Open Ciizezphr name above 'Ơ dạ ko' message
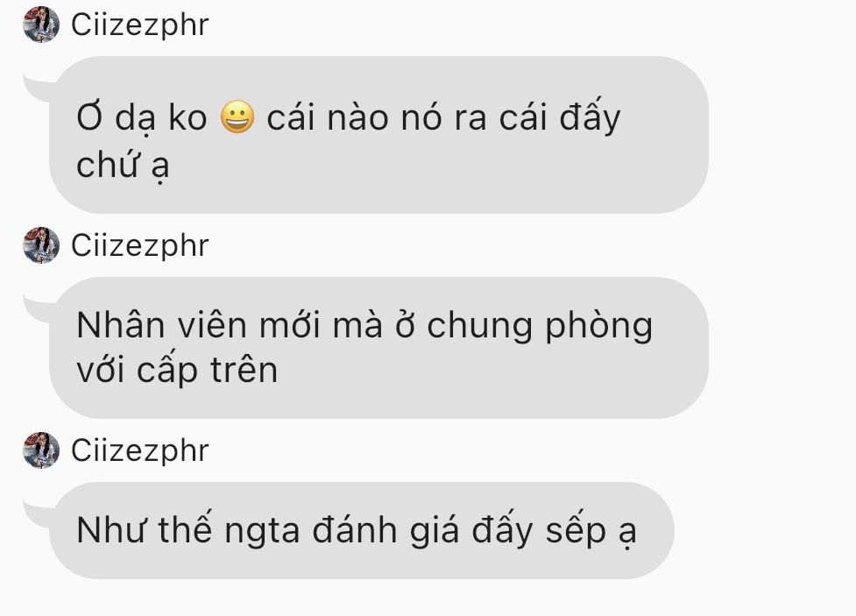Viewport: 856px width, 616px height. point(140,25)
